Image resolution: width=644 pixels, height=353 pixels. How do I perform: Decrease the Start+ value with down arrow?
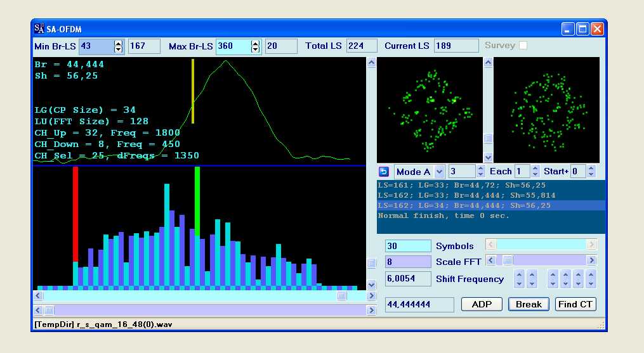pos(591,174)
